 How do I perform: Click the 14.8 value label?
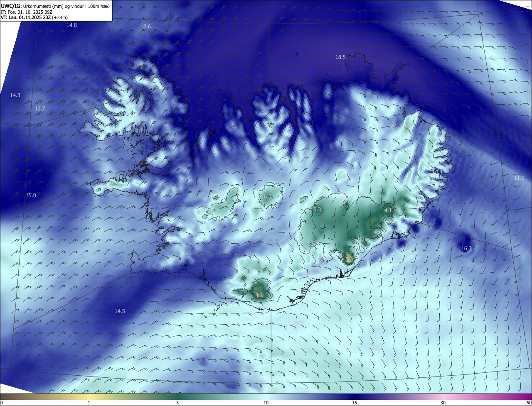pos(71,25)
